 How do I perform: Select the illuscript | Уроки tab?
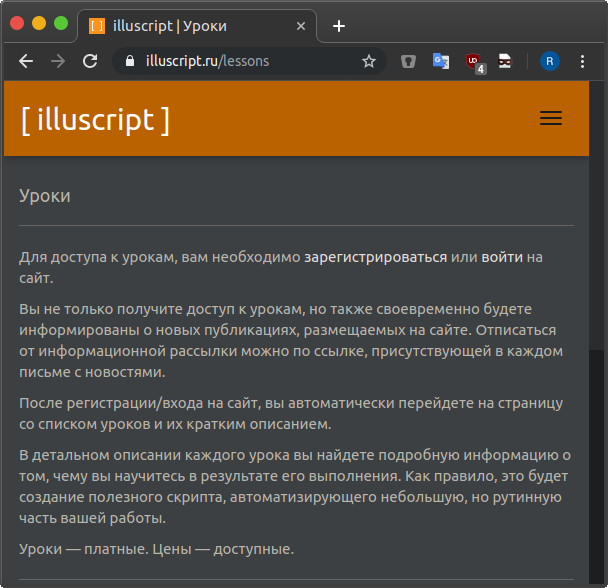click(197, 26)
